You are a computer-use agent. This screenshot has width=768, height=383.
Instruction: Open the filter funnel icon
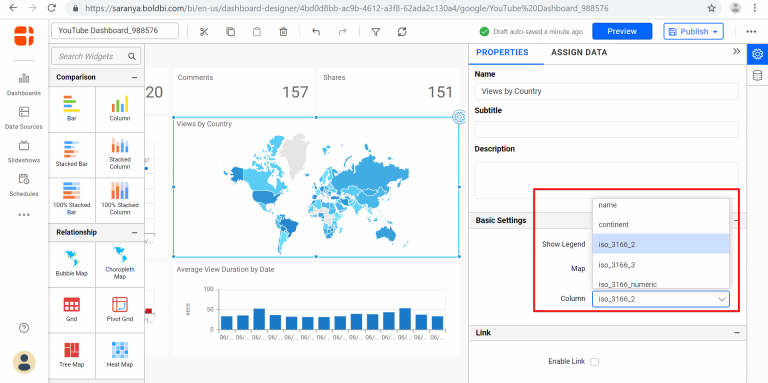tap(376, 32)
